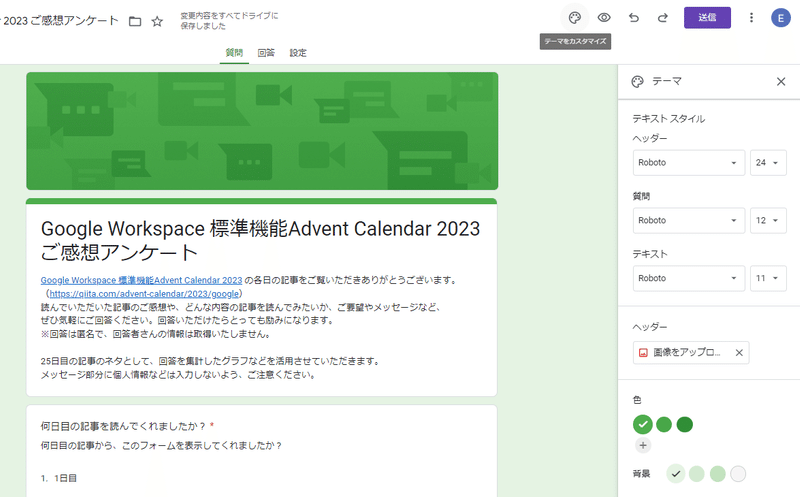The height and width of the screenshot is (497, 800).
Task: Click the question description text
Action: pos(161,445)
